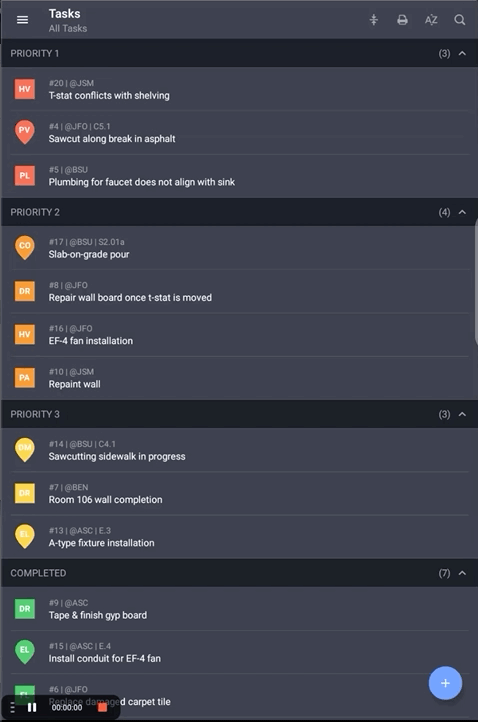Click the scrollbar on the right edge
This screenshot has height=722, width=478.
click(x=476, y=281)
